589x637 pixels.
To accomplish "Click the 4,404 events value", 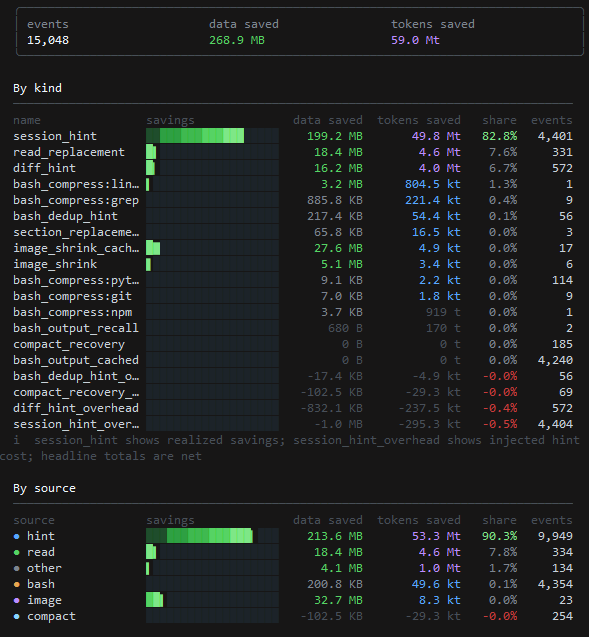I will (555, 425).
